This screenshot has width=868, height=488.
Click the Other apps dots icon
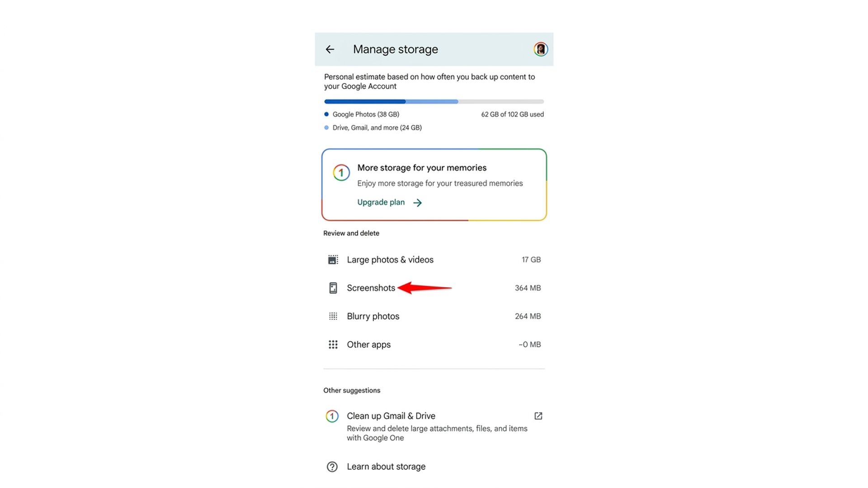tap(333, 345)
